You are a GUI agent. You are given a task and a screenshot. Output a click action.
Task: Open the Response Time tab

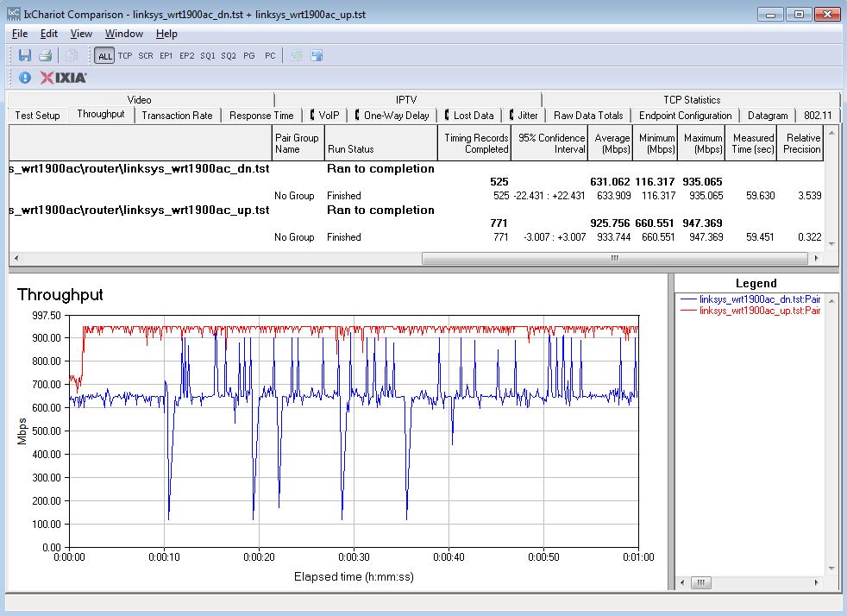point(261,115)
